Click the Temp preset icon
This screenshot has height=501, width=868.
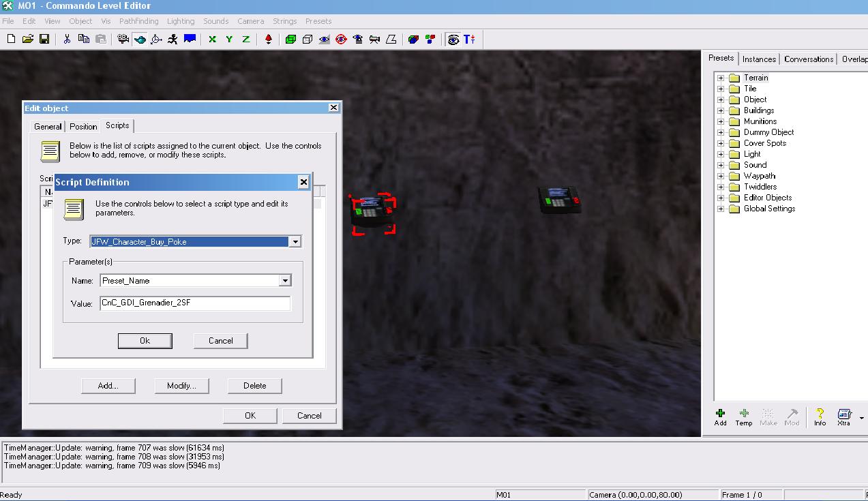click(x=743, y=416)
